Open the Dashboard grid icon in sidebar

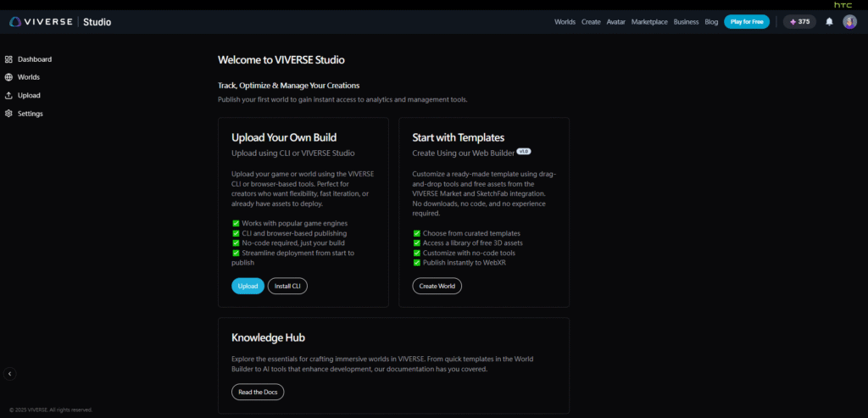tap(8, 59)
